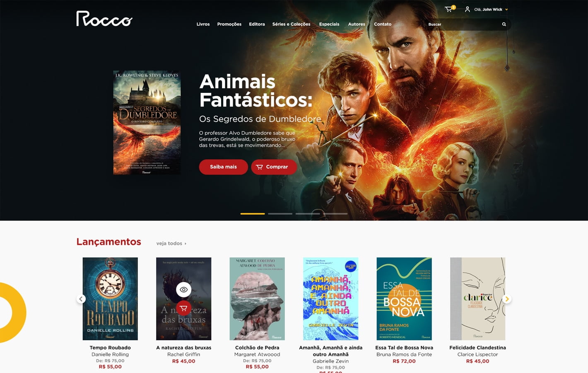Go to previous books with left carousel arrow

pyautogui.click(x=81, y=299)
